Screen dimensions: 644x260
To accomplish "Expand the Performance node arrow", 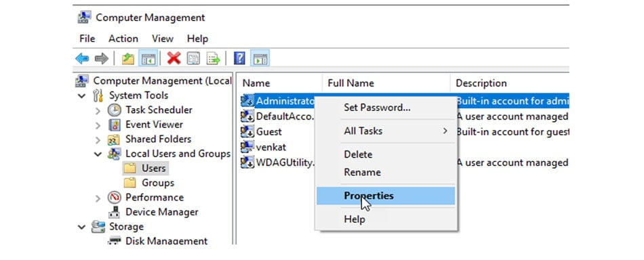I will [x=98, y=198].
